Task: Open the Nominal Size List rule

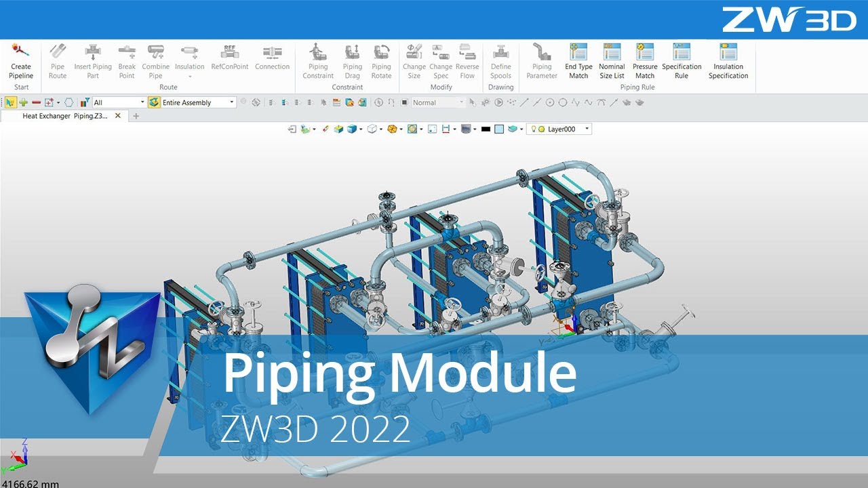Action: (x=612, y=62)
